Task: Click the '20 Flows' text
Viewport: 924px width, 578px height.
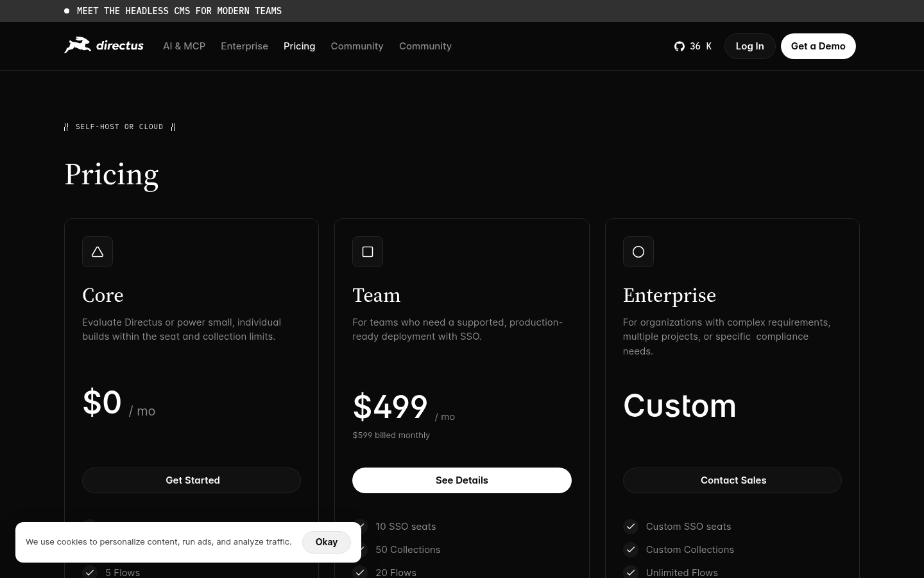Action: click(396, 572)
